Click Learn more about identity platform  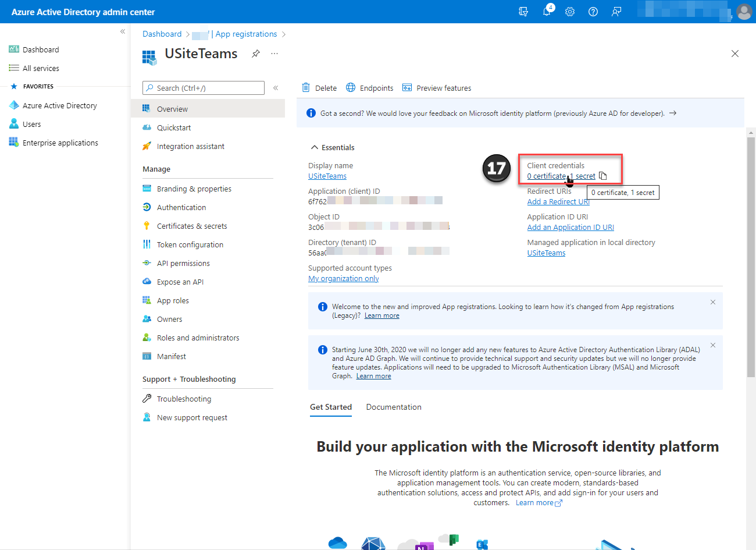coord(539,503)
